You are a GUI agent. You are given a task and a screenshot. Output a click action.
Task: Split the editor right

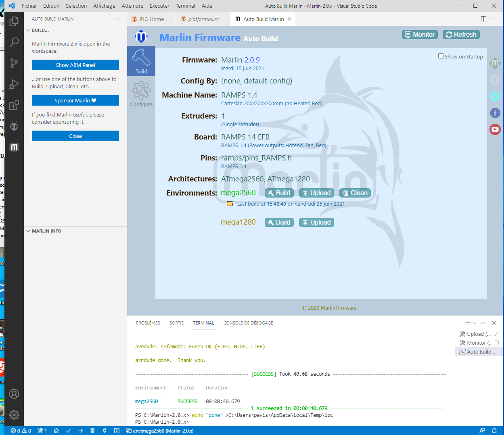pyautogui.click(x=483, y=19)
